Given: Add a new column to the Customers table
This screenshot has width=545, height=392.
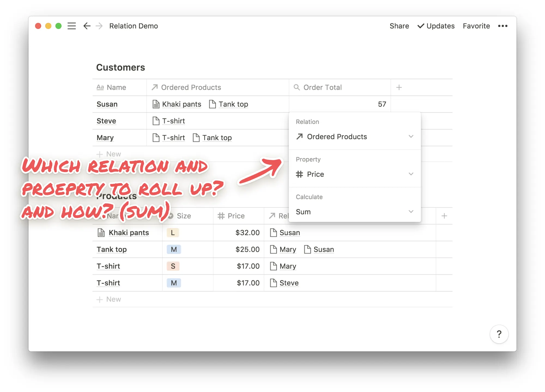Looking at the screenshot, I should pyautogui.click(x=399, y=87).
